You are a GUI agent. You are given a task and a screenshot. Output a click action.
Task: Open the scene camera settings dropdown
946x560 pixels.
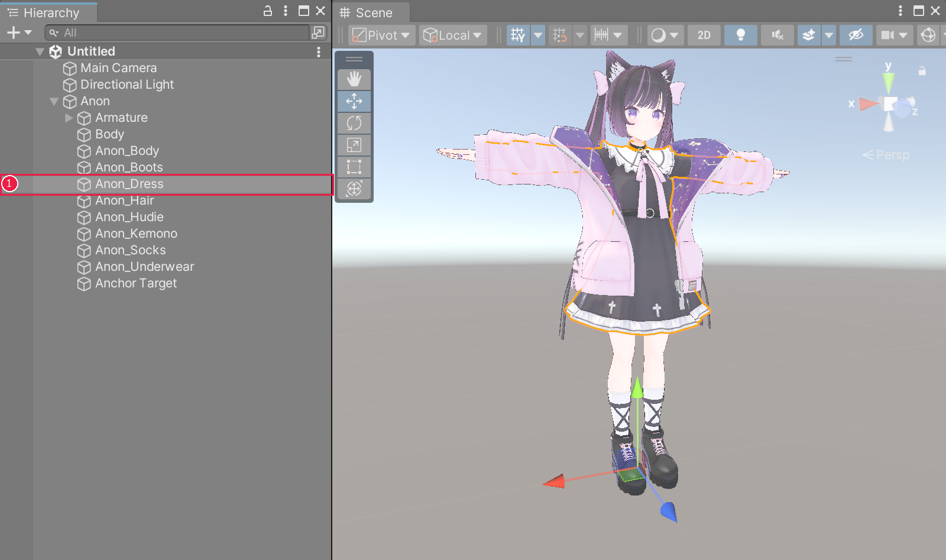pos(894,35)
